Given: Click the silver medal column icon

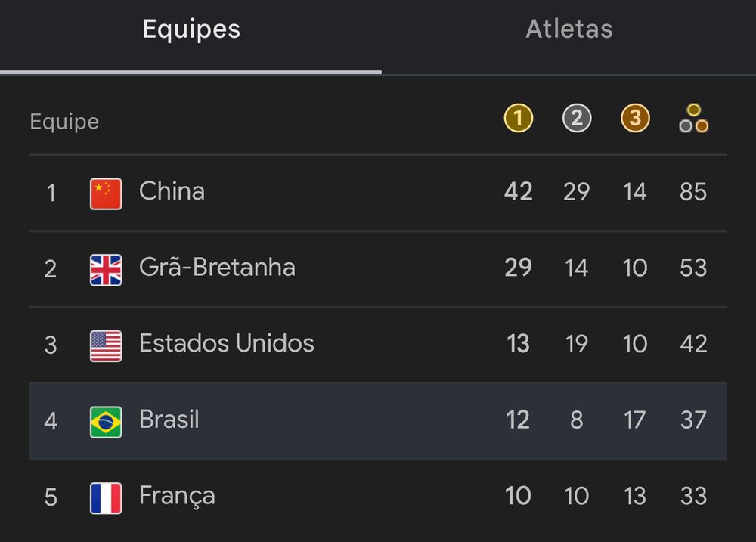Looking at the screenshot, I should coord(577,118).
